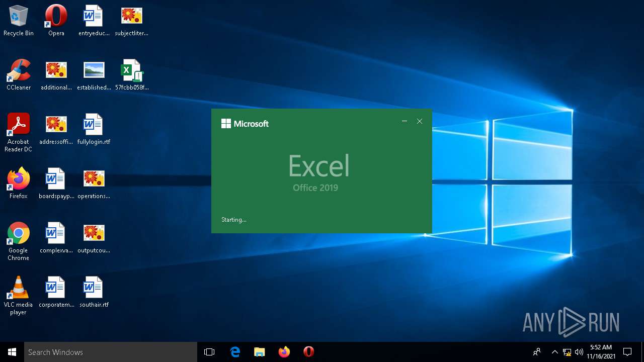Screen dimensions: 644x362
Task: Select the fullylogin.rtf document icon
Action: (94, 129)
